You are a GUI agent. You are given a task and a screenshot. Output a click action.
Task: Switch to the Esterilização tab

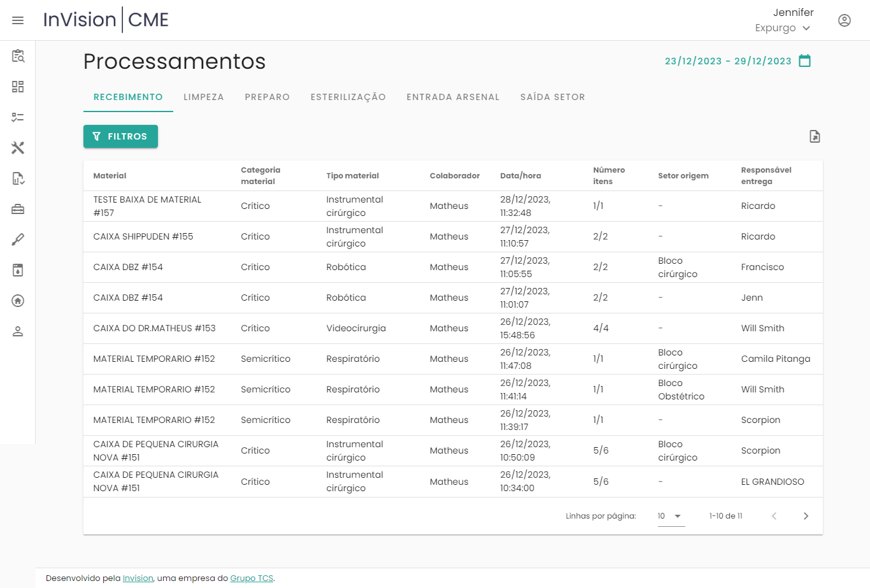pyautogui.click(x=348, y=97)
